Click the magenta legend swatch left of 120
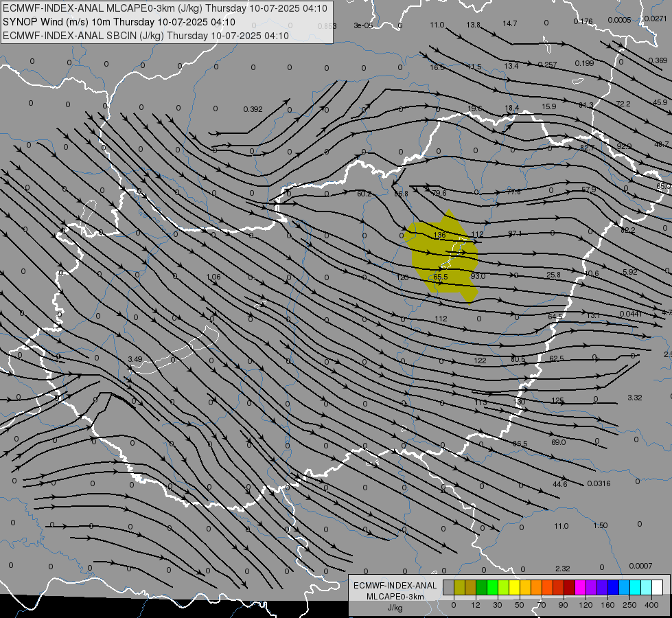 580,587
